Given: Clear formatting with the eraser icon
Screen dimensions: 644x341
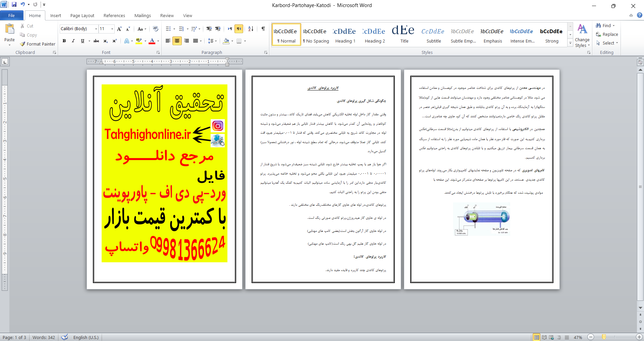Looking at the screenshot, I should pyautogui.click(x=155, y=29).
